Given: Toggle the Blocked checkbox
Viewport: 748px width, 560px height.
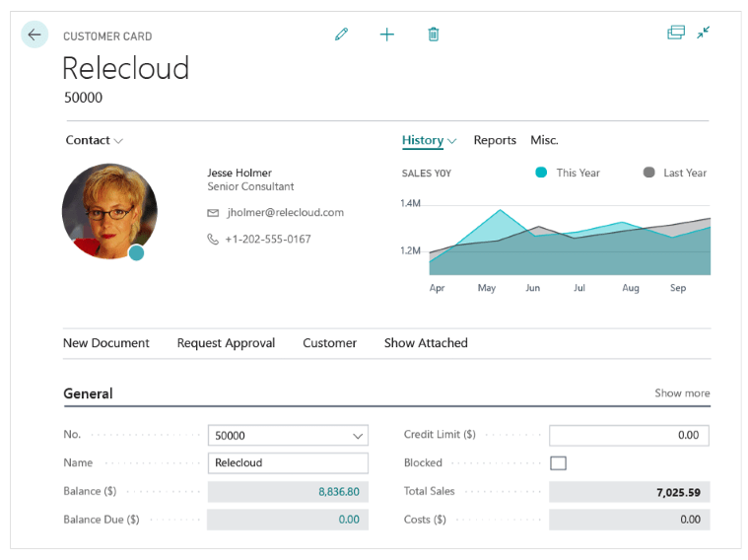Looking at the screenshot, I should (558, 463).
